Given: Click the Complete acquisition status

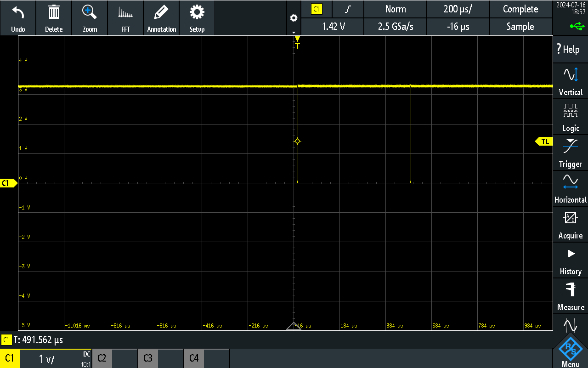Looking at the screenshot, I should click(x=520, y=9).
